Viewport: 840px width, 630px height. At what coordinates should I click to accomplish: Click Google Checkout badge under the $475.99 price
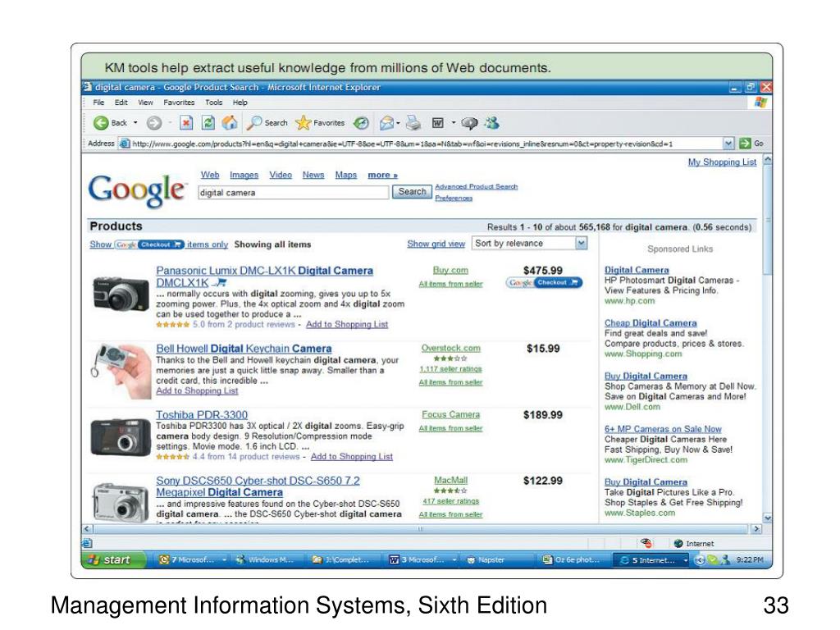544,282
